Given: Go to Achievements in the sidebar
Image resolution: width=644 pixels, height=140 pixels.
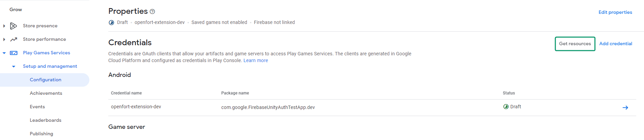Looking at the screenshot, I should [x=46, y=93].
